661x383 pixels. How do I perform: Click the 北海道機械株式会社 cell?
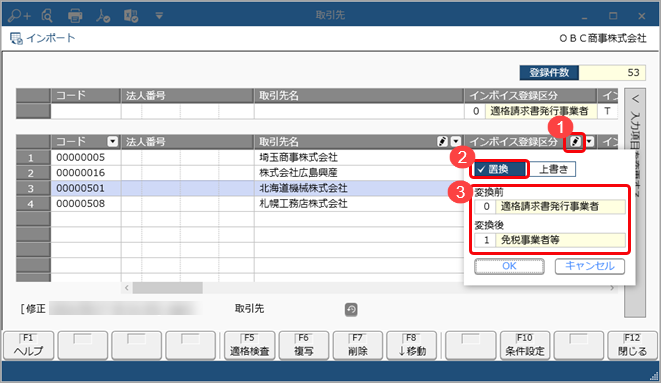pos(358,188)
